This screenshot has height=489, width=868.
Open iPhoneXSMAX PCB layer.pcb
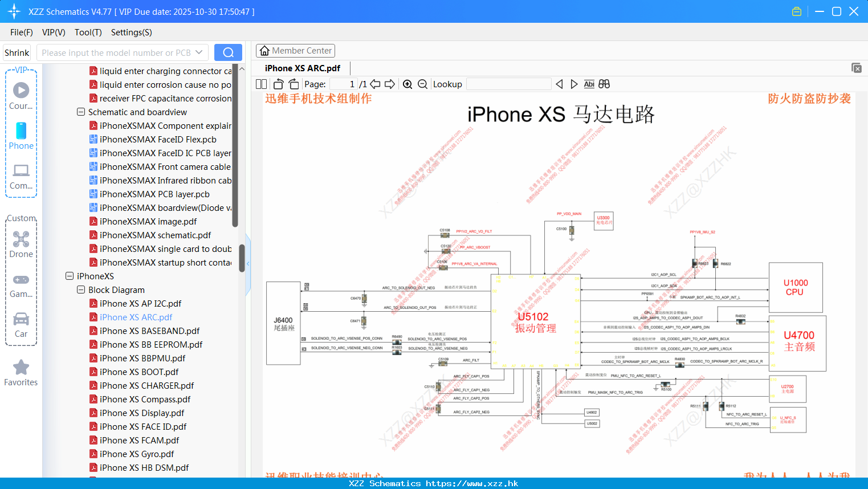pos(154,194)
